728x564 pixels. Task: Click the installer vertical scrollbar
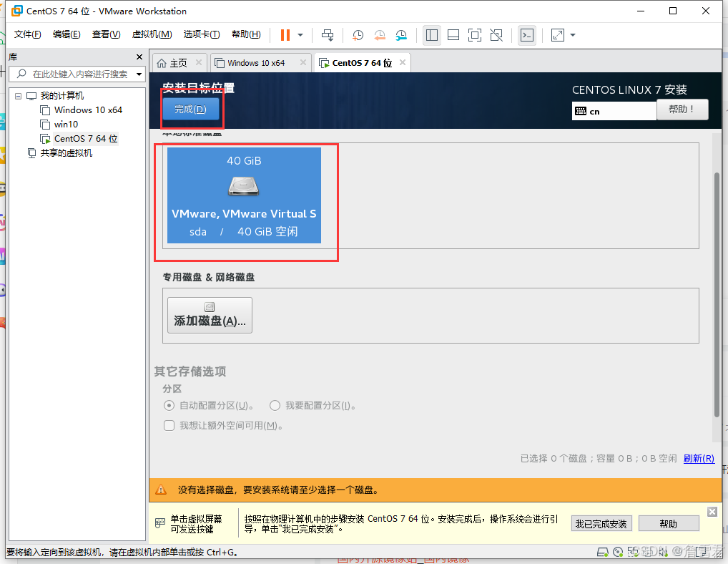[x=717, y=295]
